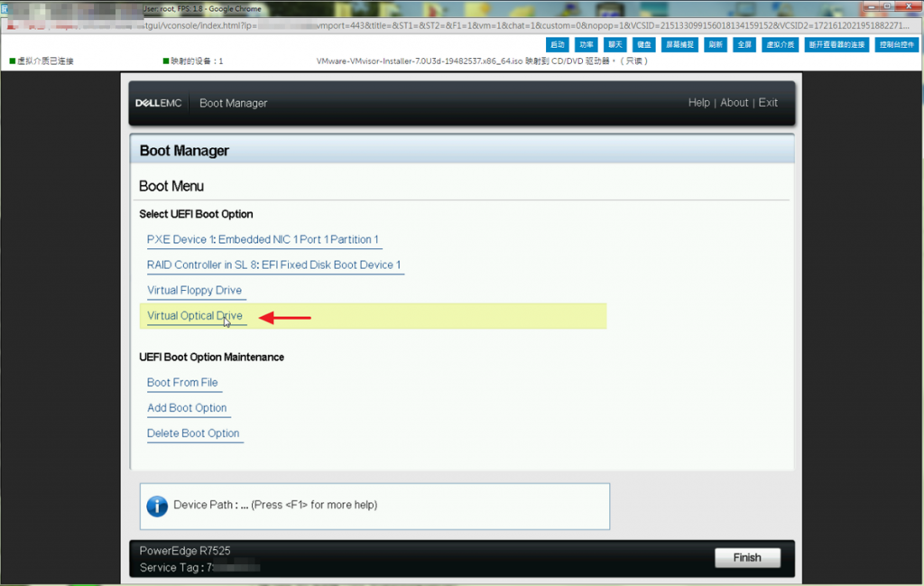The image size is (924, 586).
Task: Click the Device Path help text
Action: 275,505
